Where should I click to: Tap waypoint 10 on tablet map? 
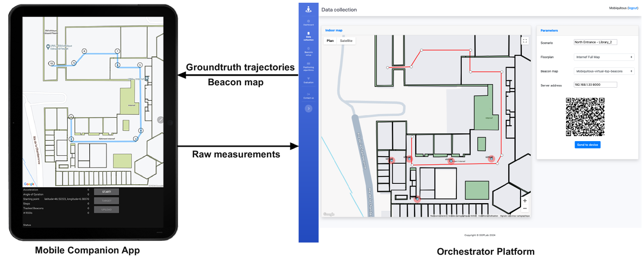tap(51, 63)
